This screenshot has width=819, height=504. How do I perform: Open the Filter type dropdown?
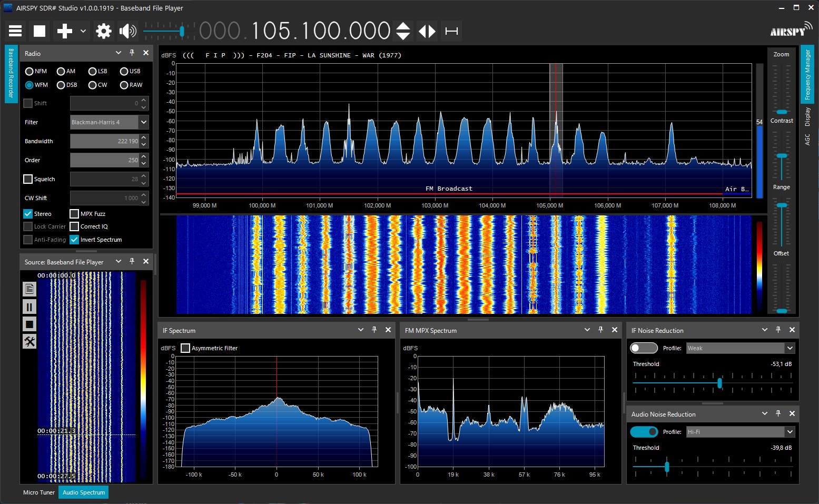click(x=143, y=122)
